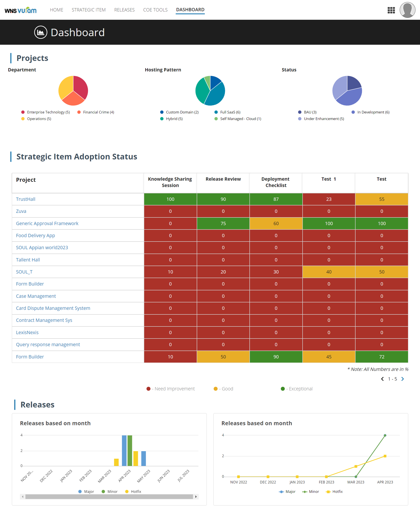Click the Dashboard chart header icon

pyautogui.click(x=40, y=32)
